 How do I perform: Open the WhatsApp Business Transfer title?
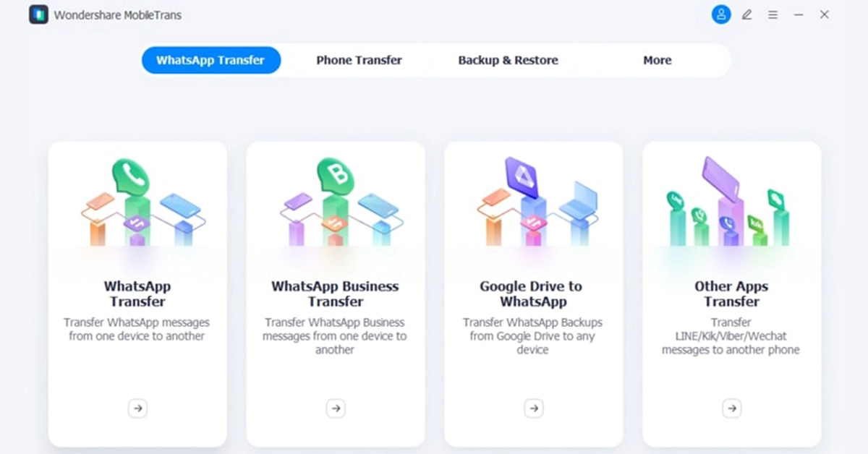click(335, 294)
